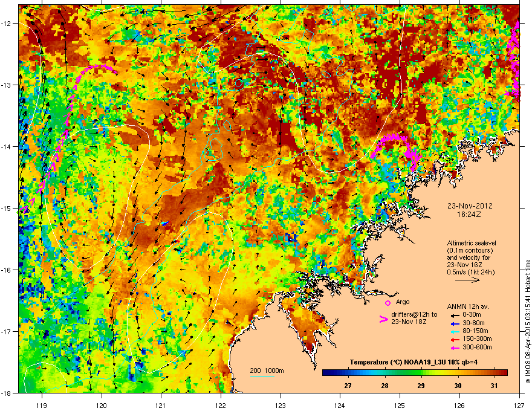Click the latitude axis label -16

[x=7, y=270]
